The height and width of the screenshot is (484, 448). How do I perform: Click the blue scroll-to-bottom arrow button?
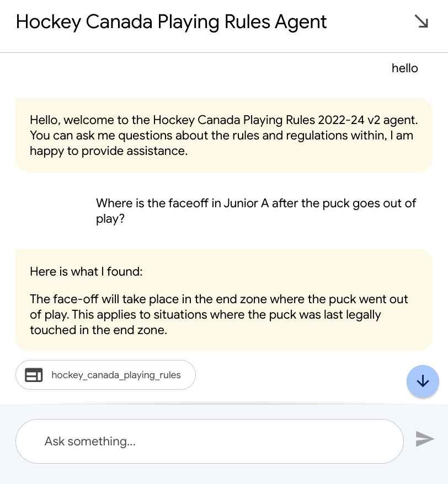click(x=423, y=381)
